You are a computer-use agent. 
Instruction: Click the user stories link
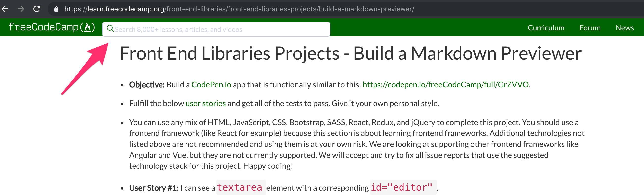[x=205, y=103]
